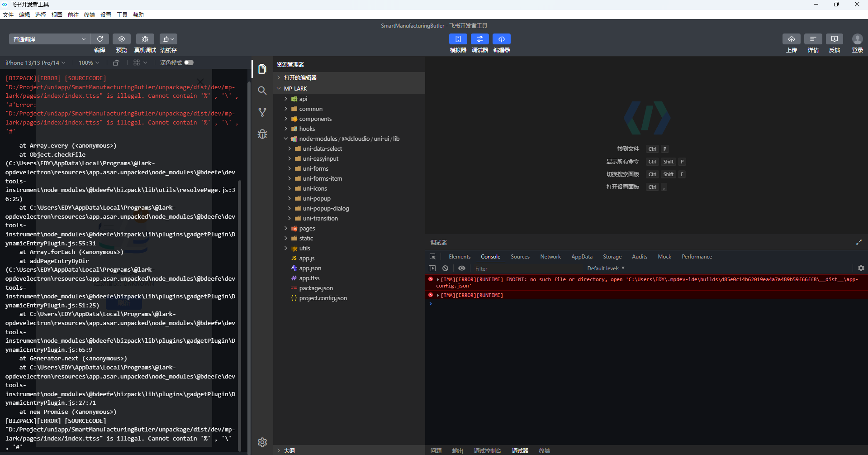The width and height of the screenshot is (868, 455).
Task: Clear the console messages
Action: (x=446, y=268)
